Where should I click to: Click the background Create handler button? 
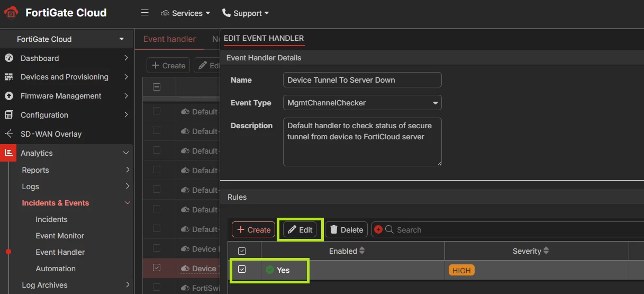pyautogui.click(x=168, y=66)
